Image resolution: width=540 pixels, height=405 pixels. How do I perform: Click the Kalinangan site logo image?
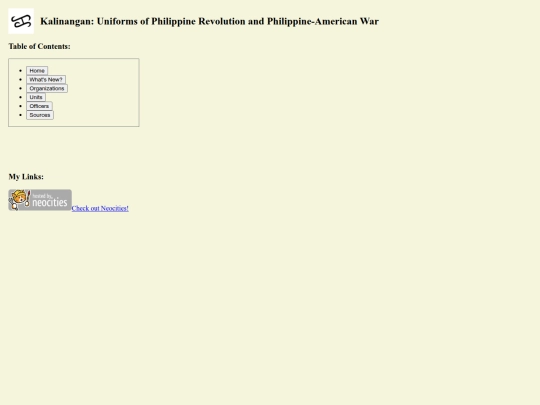[x=21, y=21]
